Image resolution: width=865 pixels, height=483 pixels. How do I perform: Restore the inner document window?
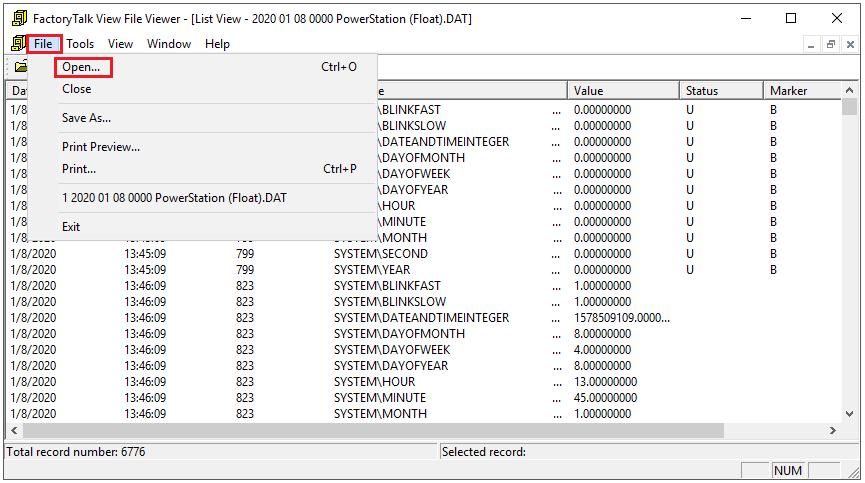830,45
